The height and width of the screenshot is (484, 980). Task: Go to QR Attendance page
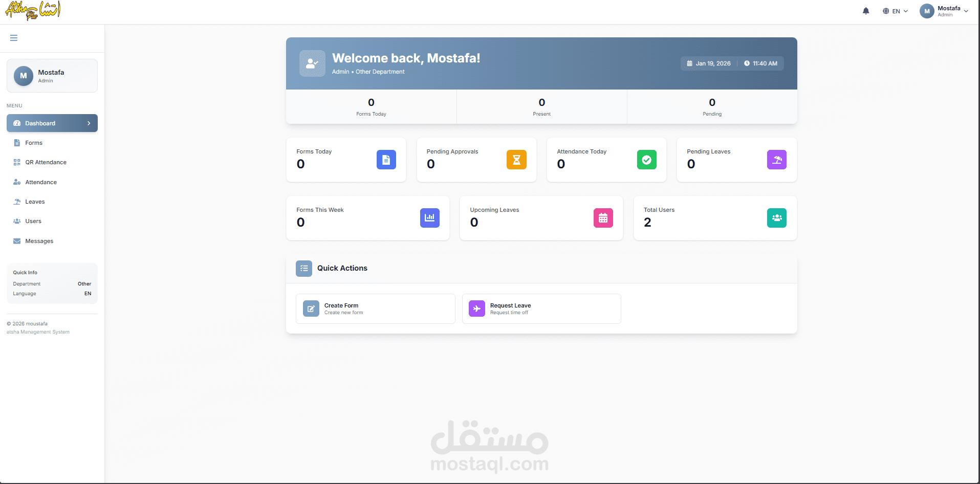click(52, 162)
